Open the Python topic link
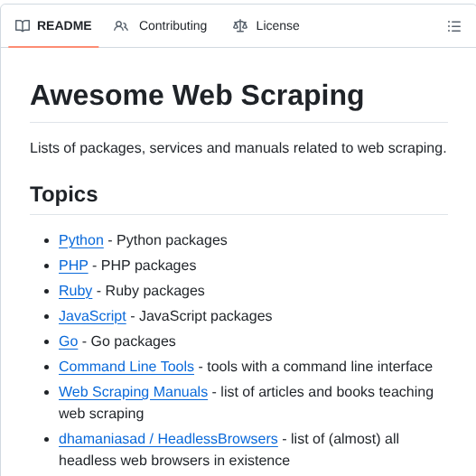The image size is (476, 476). click(x=81, y=240)
